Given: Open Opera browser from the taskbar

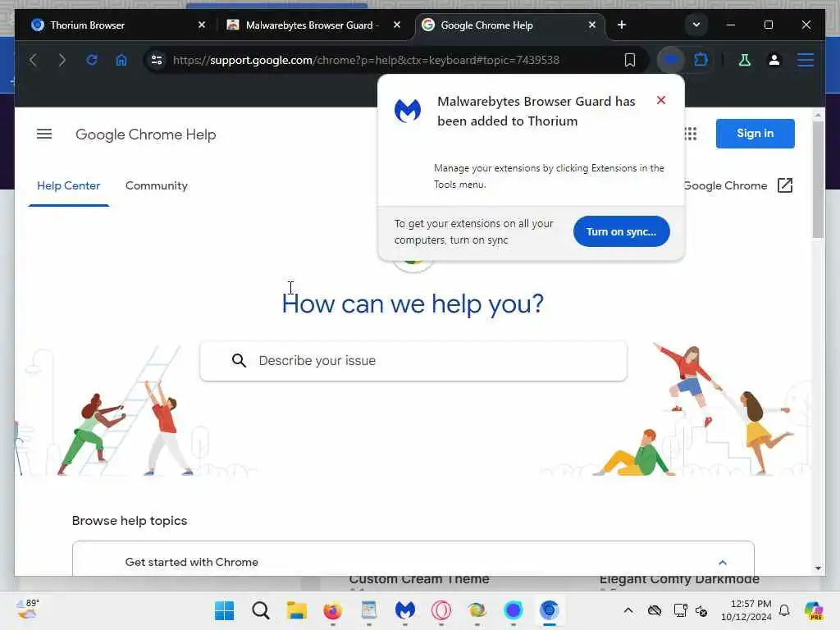Looking at the screenshot, I should coord(441,610).
